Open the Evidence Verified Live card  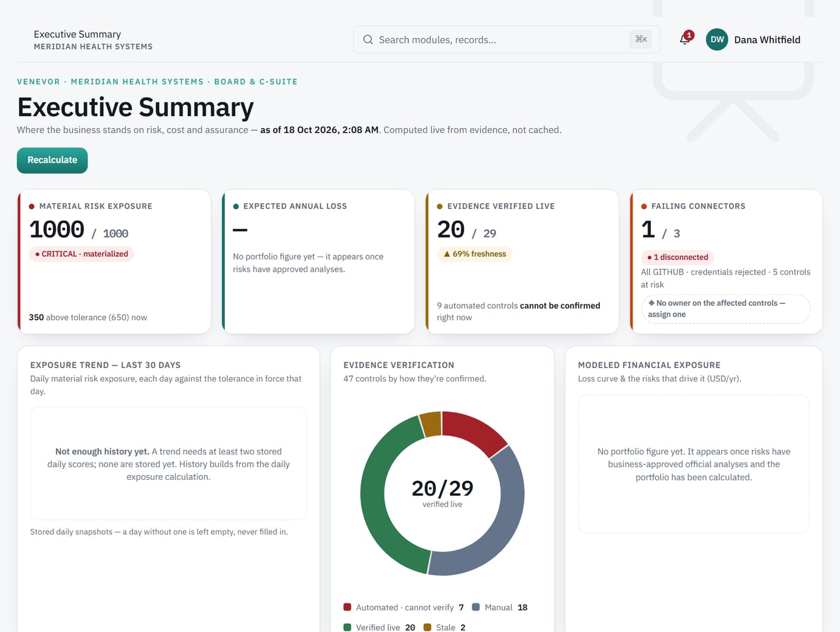pyautogui.click(x=522, y=261)
